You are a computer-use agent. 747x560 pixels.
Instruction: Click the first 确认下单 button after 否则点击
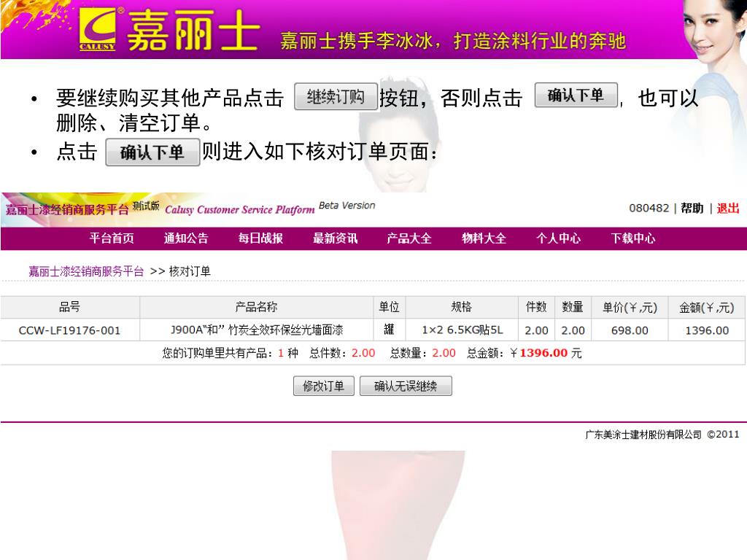click(576, 96)
